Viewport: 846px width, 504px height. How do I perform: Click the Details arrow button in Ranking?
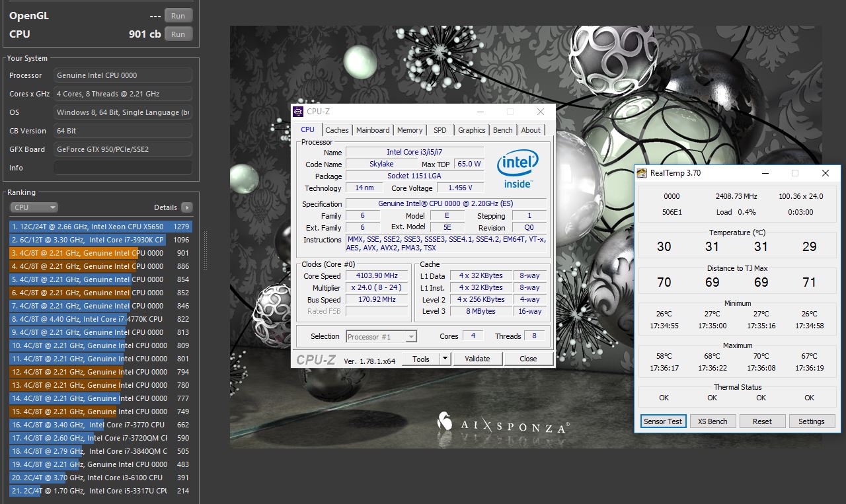[186, 207]
